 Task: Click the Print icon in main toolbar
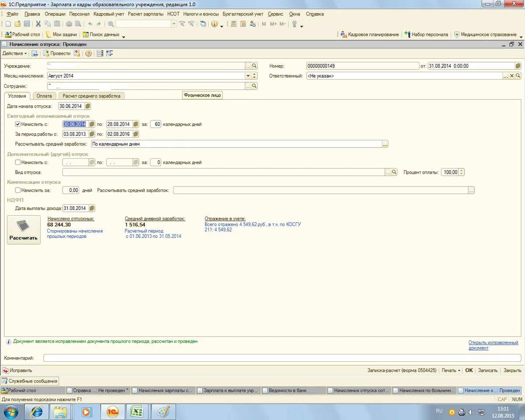point(69,24)
